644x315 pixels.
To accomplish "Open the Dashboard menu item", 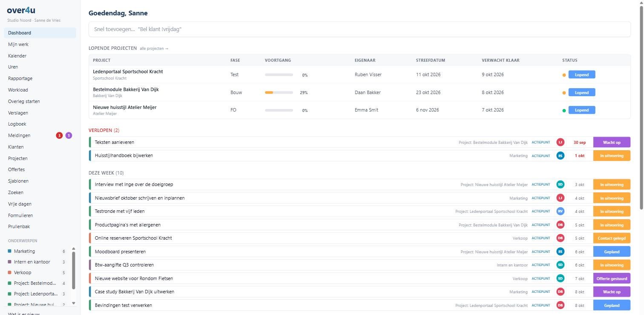I will tap(40, 33).
